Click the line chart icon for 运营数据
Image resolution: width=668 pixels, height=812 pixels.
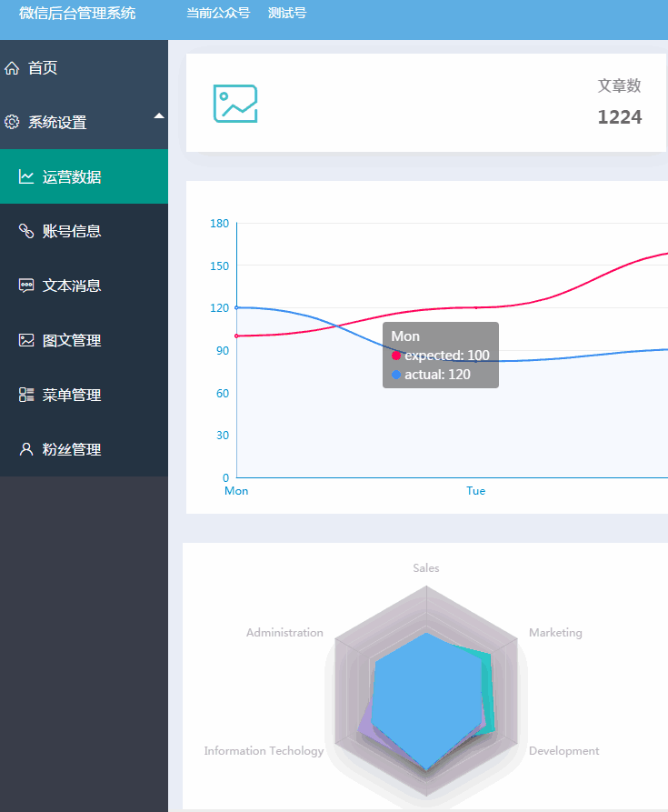(x=26, y=177)
